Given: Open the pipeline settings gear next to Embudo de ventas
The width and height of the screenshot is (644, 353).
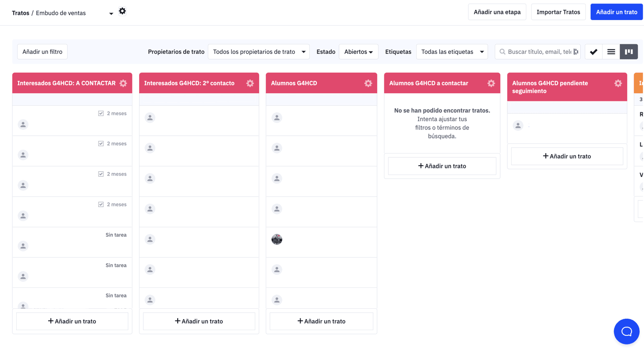Looking at the screenshot, I should (122, 11).
